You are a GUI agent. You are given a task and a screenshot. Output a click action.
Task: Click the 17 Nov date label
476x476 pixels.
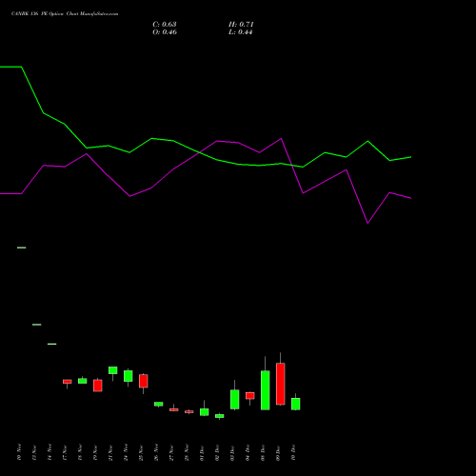pyautogui.click(x=65, y=452)
